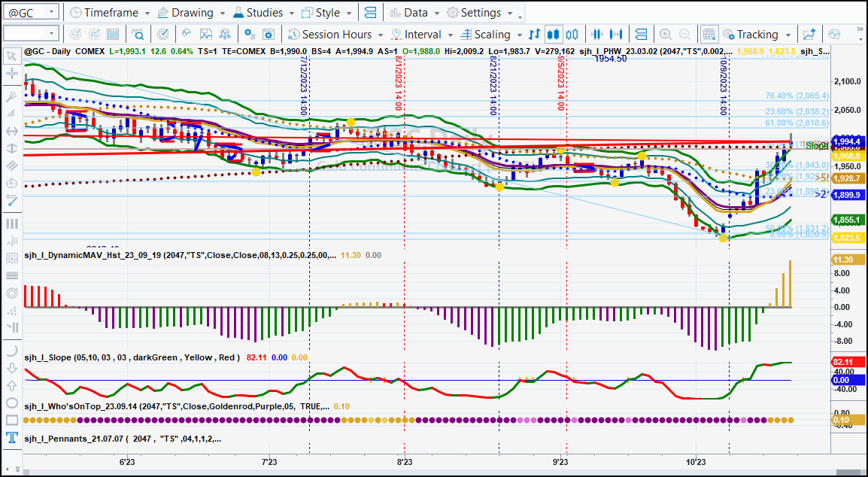Select the ruler measure tool in sidebar
This screenshot has height=477, width=868.
coord(11,201)
